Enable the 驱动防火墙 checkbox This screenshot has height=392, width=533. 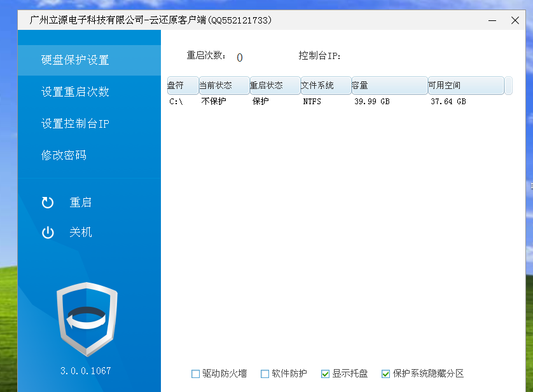(x=195, y=374)
